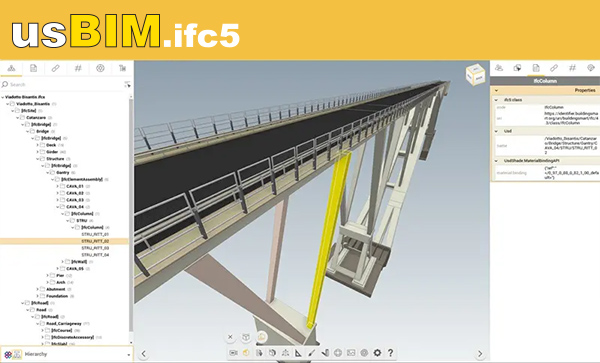Viewport: 600px width, 363px height.
Task: Open the settings gear in bottom toolbar
Action: coord(377,353)
